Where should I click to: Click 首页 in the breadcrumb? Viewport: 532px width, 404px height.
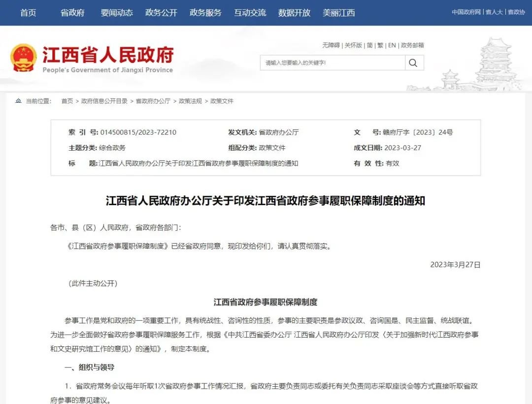click(x=67, y=101)
